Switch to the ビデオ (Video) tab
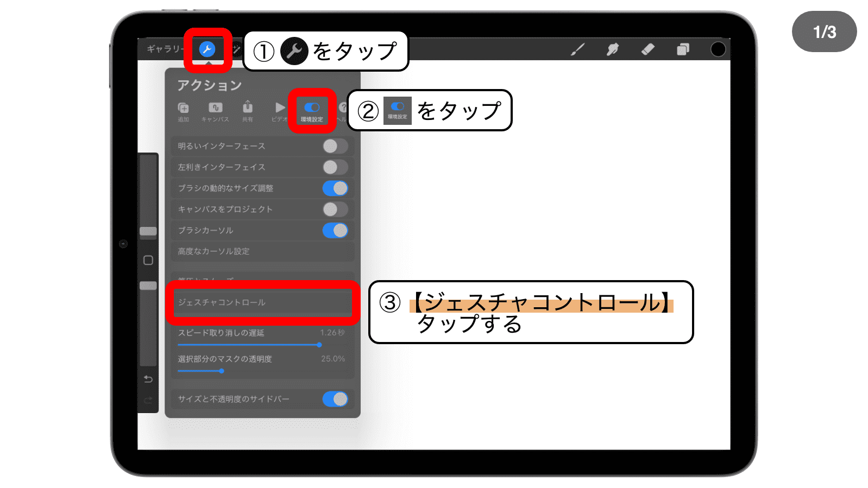 (x=279, y=112)
